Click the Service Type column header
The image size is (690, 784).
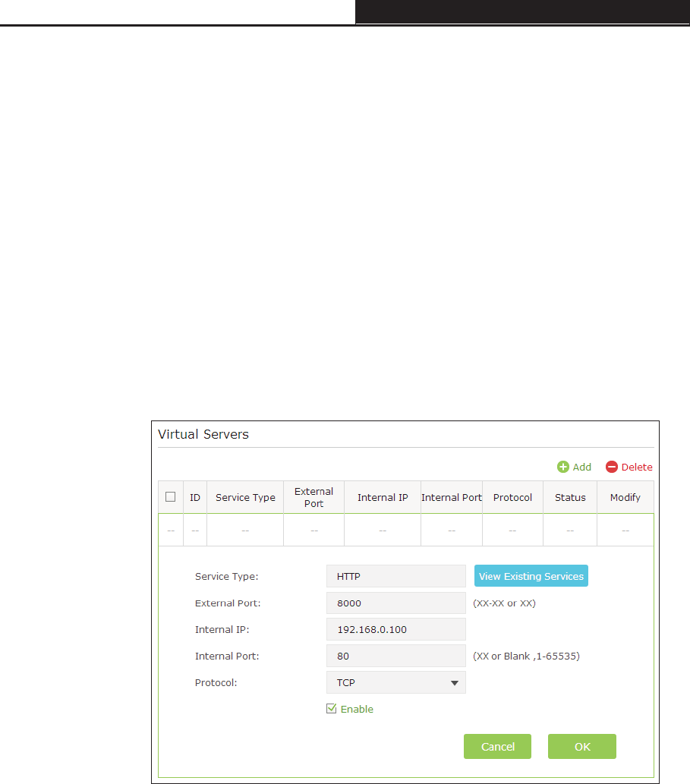pos(245,498)
